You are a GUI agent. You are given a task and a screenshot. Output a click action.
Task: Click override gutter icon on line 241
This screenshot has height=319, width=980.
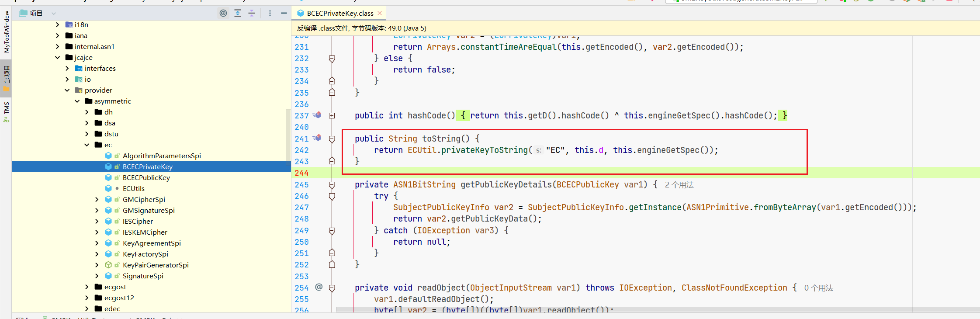point(317,138)
